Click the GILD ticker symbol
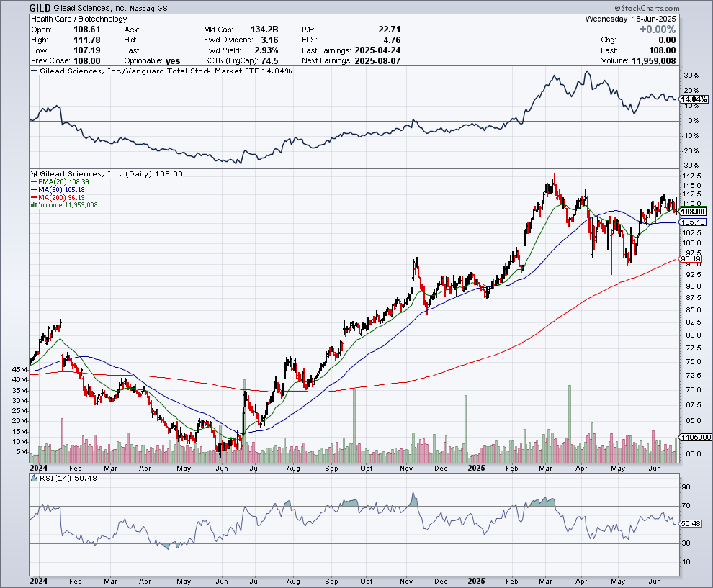This screenshot has width=713, height=588. (x=40, y=8)
